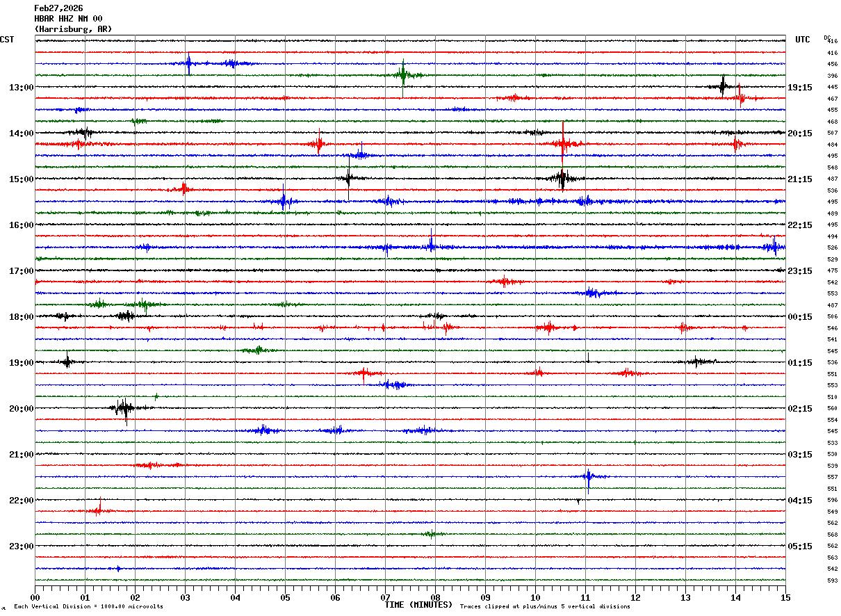Screen dimensions: 841x616
Task: Click the Feb27,2026 date header
Action: point(58,8)
